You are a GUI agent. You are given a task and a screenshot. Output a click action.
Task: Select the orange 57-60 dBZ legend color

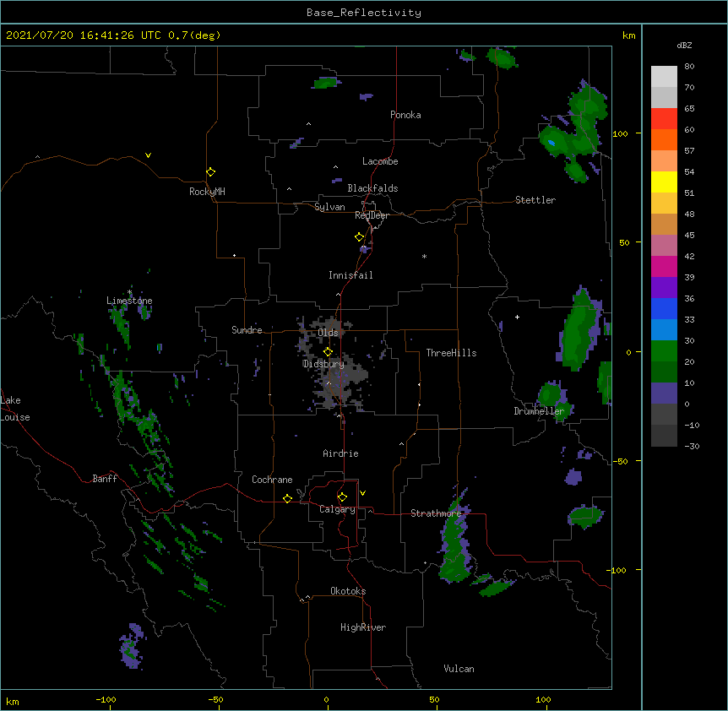tap(664, 139)
